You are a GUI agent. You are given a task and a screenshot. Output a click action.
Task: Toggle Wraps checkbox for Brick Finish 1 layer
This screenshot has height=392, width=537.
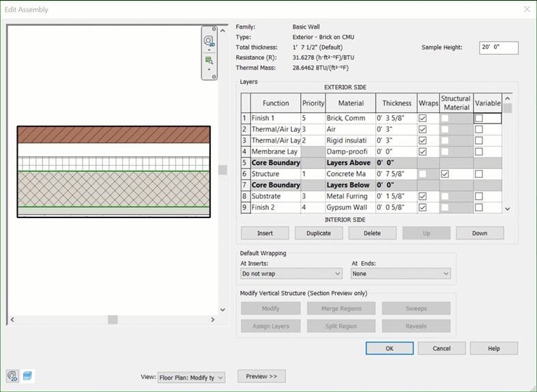[x=423, y=118]
